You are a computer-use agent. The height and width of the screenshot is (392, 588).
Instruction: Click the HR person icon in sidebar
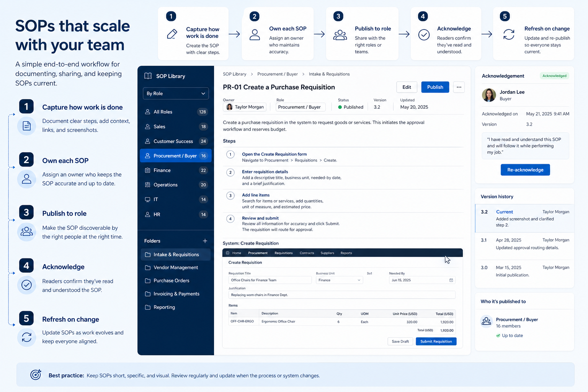click(147, 214)
